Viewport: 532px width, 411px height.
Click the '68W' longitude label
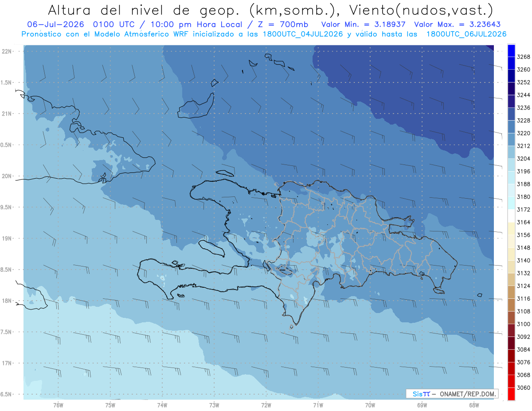pyautogui.click(x=474, y=405)
